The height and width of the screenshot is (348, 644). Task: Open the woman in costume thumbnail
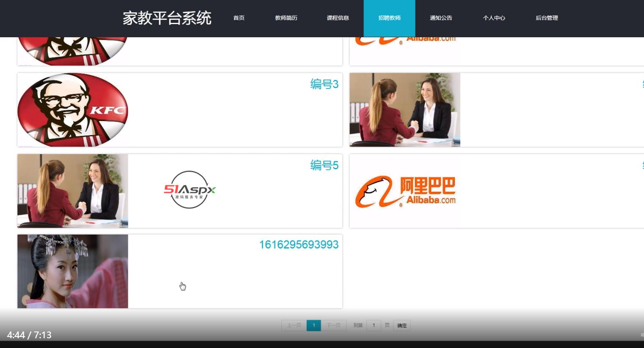pos(73,271)
